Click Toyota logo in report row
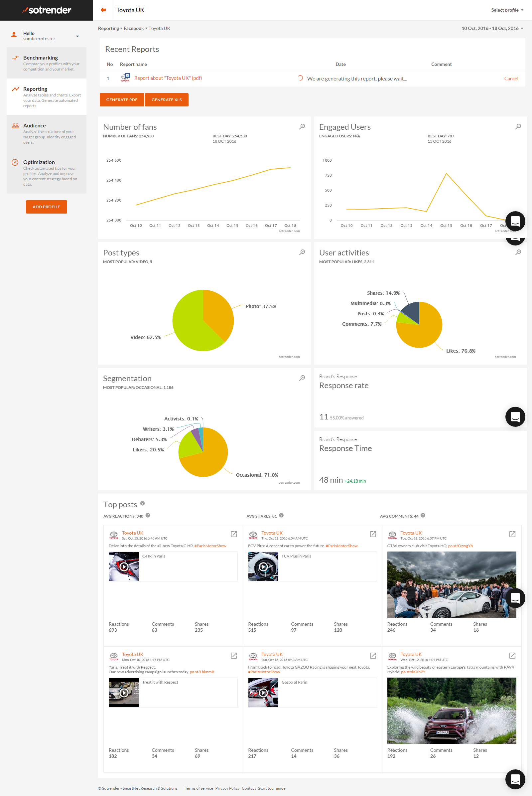The image size is (532, 796). (x=125, y=78)
